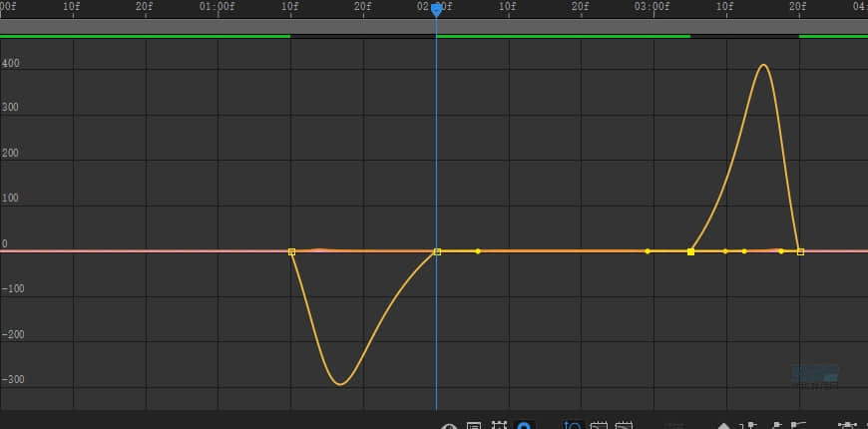Select the filled yellow keyframe after 03:00f
This screenshot has height=429, width=868.
coord(690,251)
